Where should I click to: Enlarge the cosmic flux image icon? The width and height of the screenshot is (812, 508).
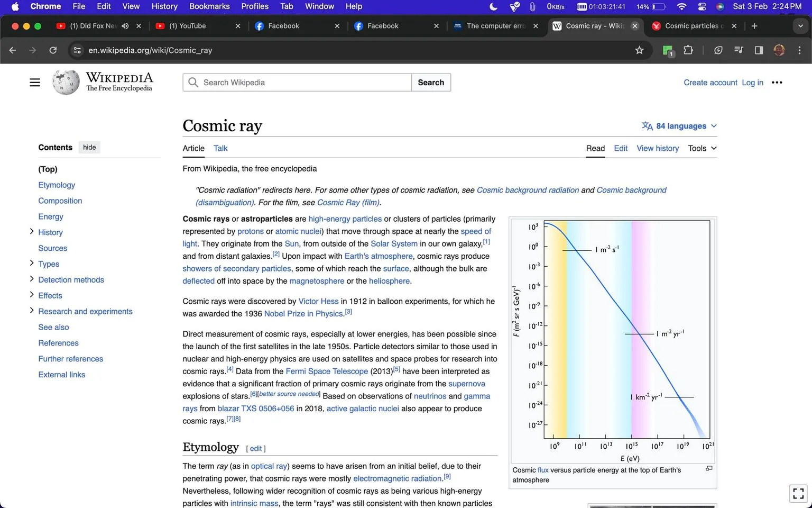click(709, 468)
